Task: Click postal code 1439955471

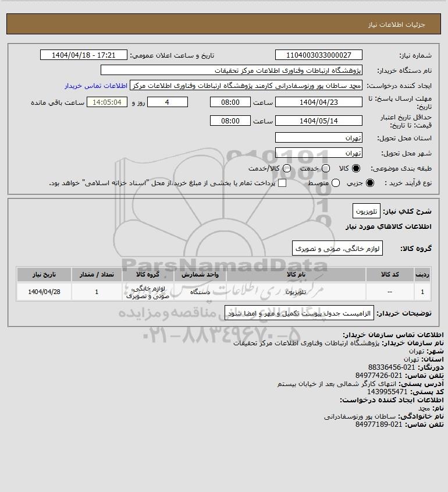Action: click(387, 392)
